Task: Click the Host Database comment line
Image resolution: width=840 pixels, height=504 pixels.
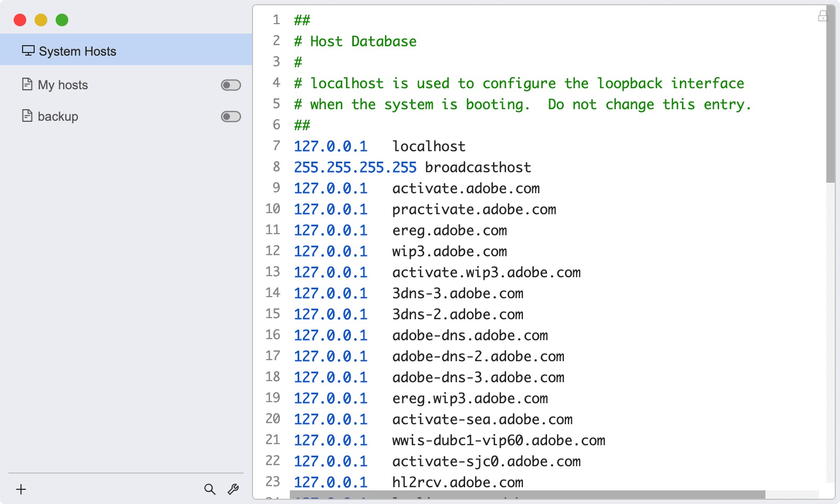Action: coord(363,41)
